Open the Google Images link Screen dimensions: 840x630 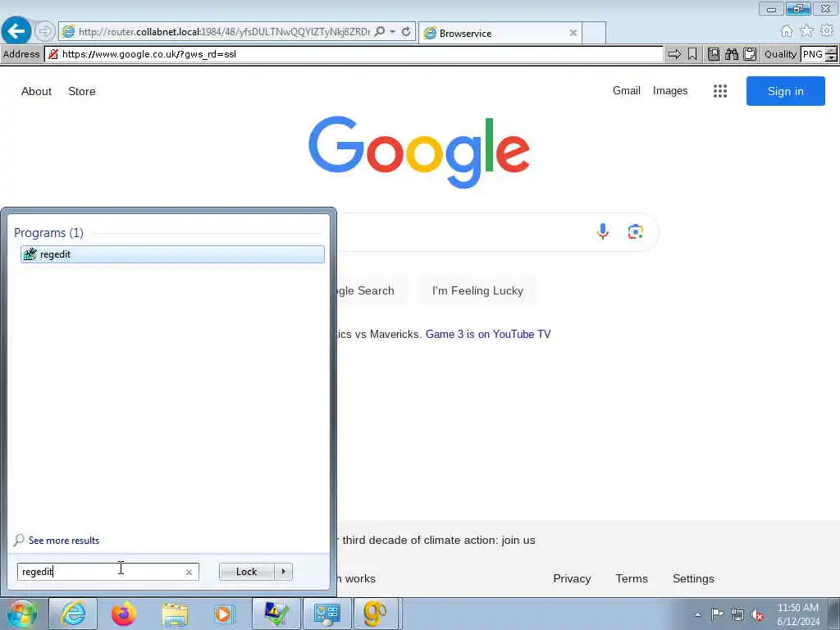(670, 90)
